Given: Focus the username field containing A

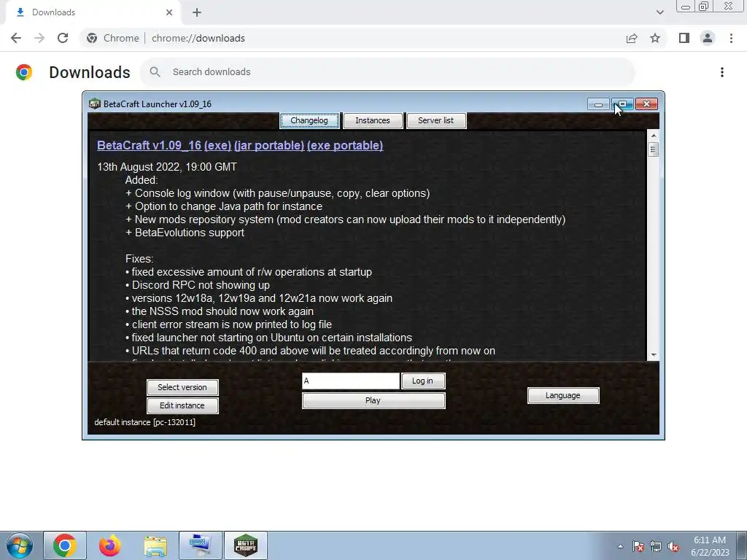Looking at the screenshot, I should coord(351,381).
